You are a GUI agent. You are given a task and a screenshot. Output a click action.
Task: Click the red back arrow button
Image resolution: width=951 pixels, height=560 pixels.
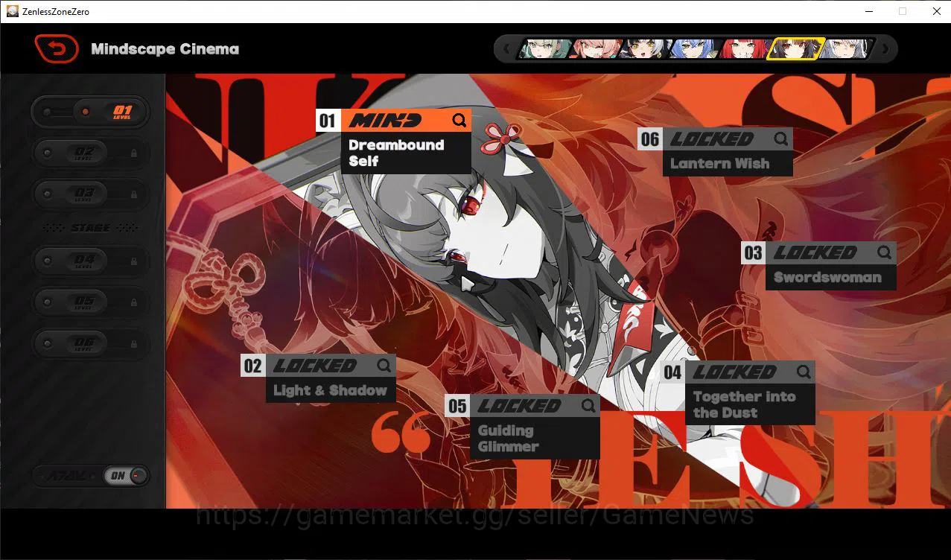(x=57, y=49)
